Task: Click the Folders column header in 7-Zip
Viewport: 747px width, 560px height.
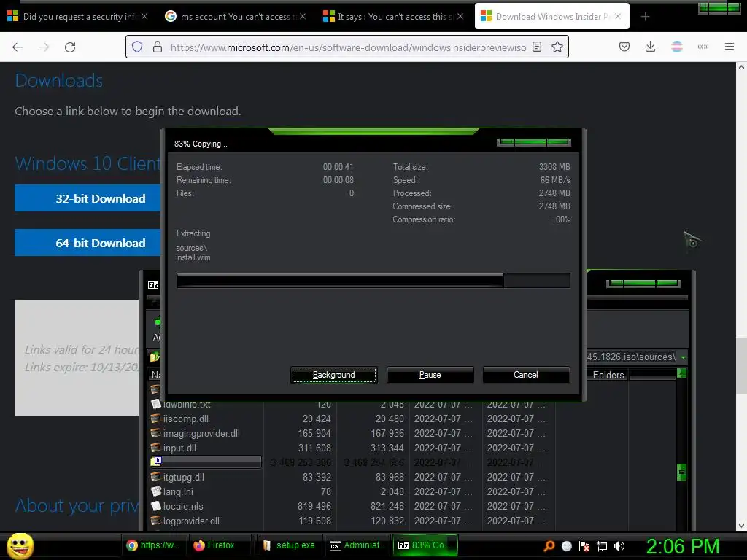Action: (608, 375)
